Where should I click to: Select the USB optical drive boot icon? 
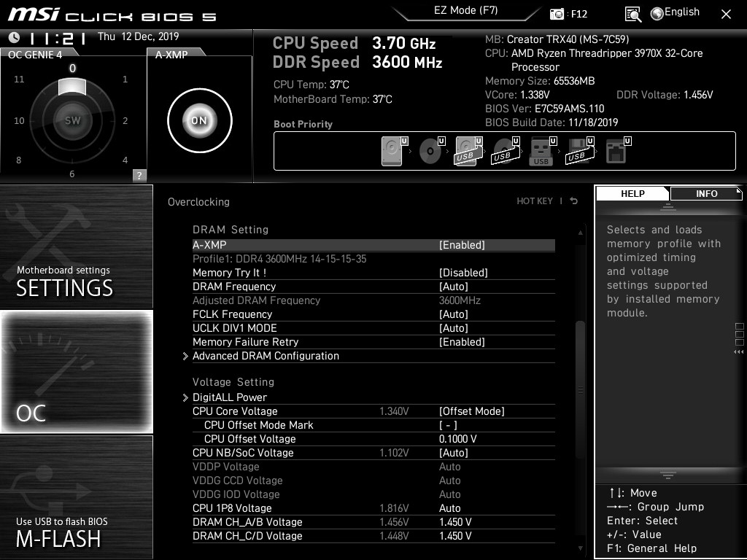coord(506,151)
